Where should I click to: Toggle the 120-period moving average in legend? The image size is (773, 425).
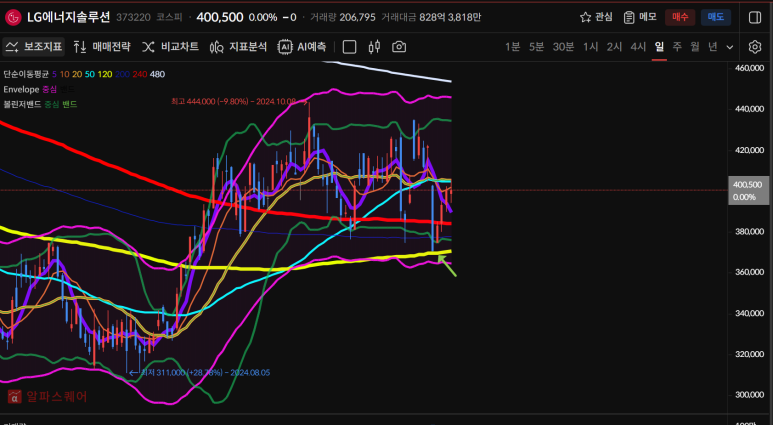point(105,74)
